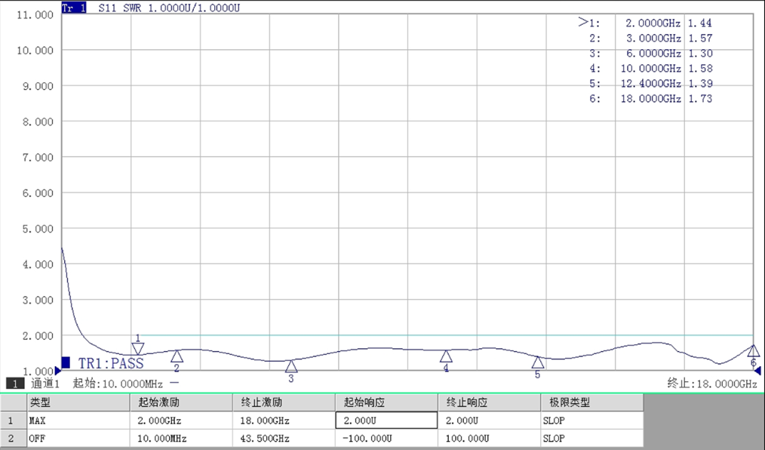
Task: Click the 起始响应 field showing 2.000U
Action: tap(386, 421)
